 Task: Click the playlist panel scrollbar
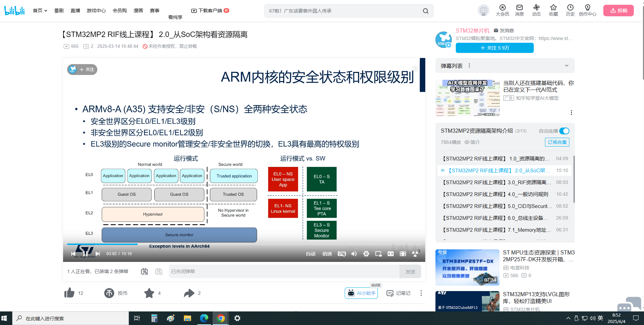pos(574,179)
